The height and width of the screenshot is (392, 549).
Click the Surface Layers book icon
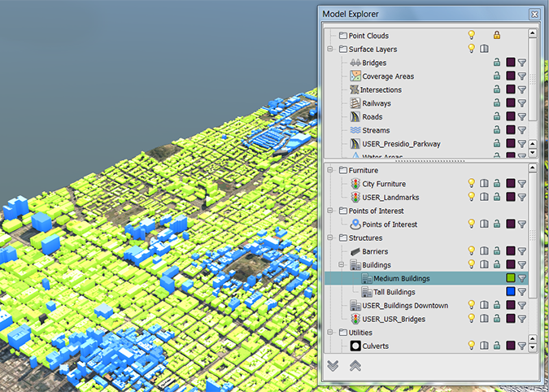click(484, 49)
